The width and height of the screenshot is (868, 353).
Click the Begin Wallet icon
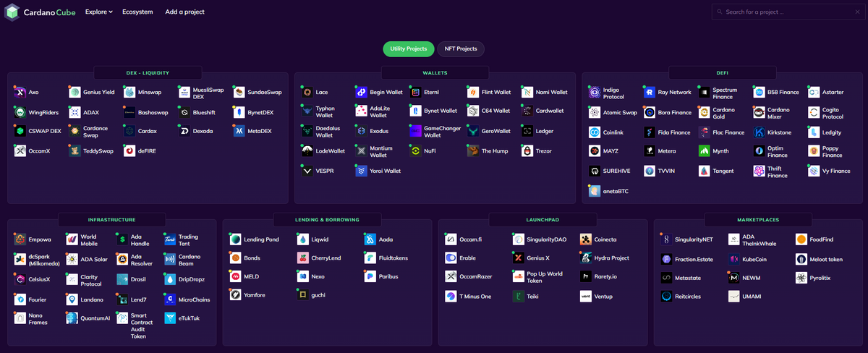click(x=361, y=93)
